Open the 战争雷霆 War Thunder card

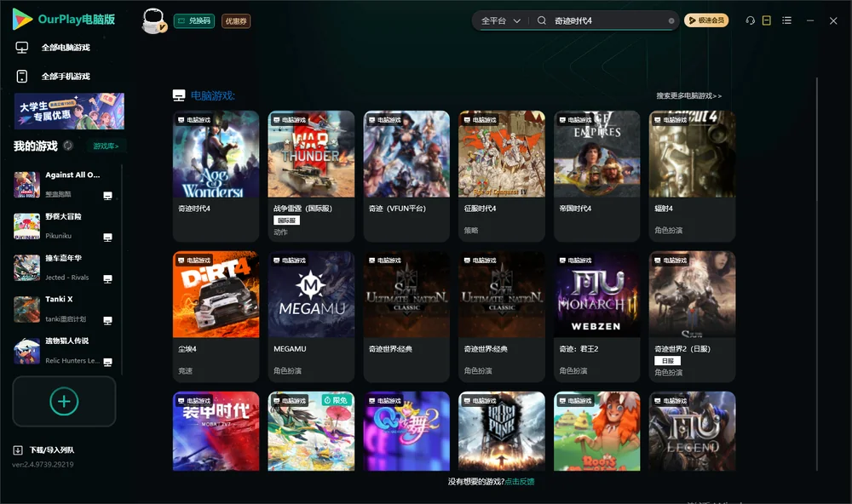[x=311, y=176]
